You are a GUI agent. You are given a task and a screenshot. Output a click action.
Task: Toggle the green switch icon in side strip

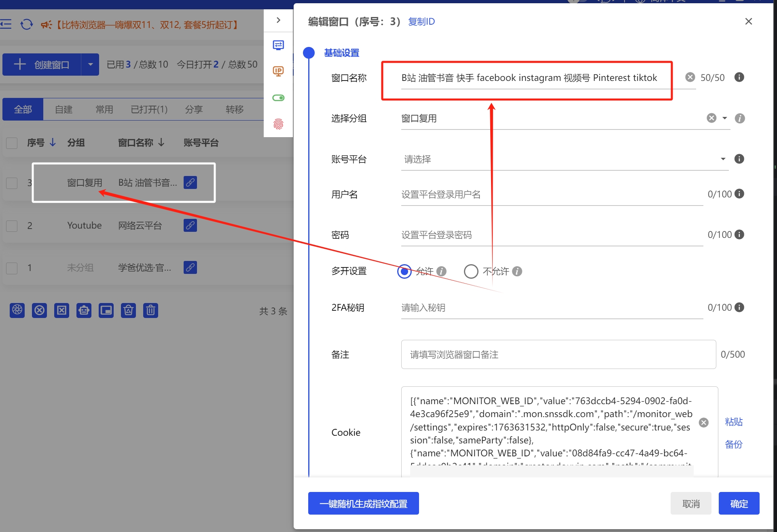(278, 98)
